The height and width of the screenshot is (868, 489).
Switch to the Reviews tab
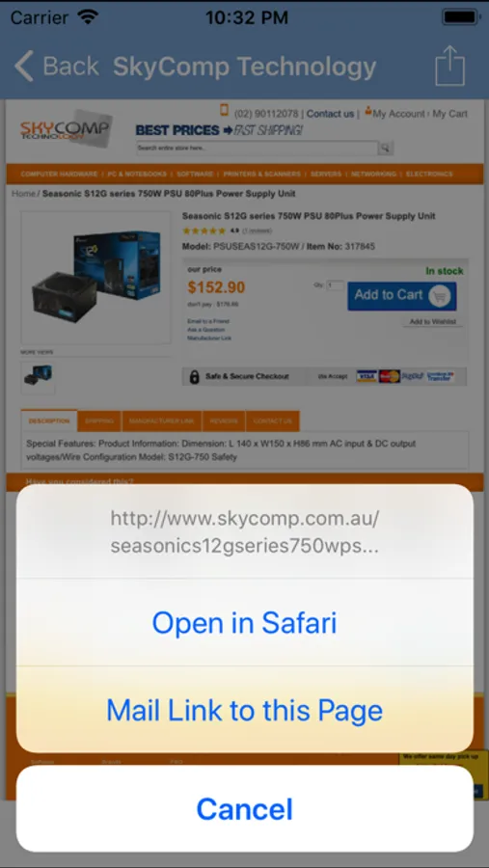click(x=224, y=421)
